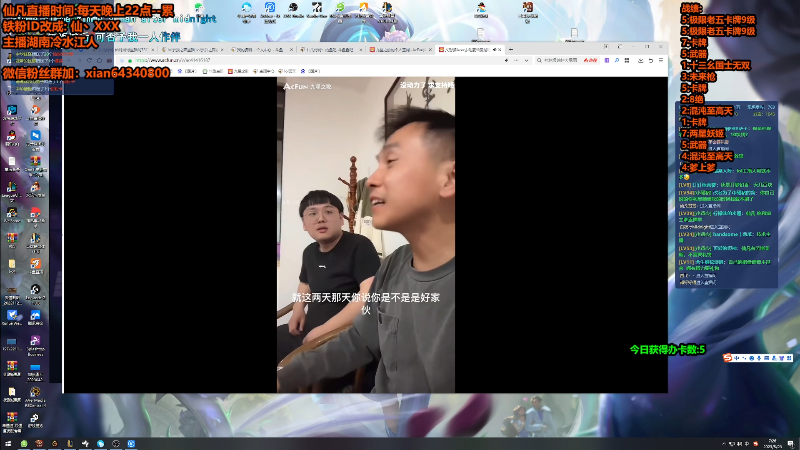Click the system clock in the taskbar

point(772,443)
